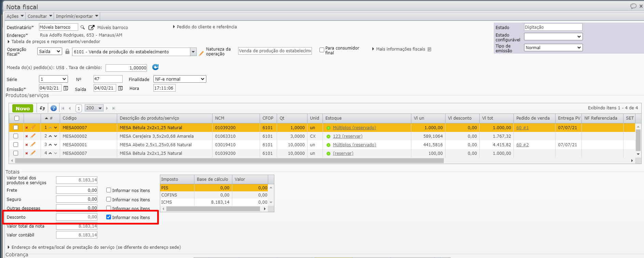Open recipient record via external link icon
The image size is (644, 258).
(91, 27)
